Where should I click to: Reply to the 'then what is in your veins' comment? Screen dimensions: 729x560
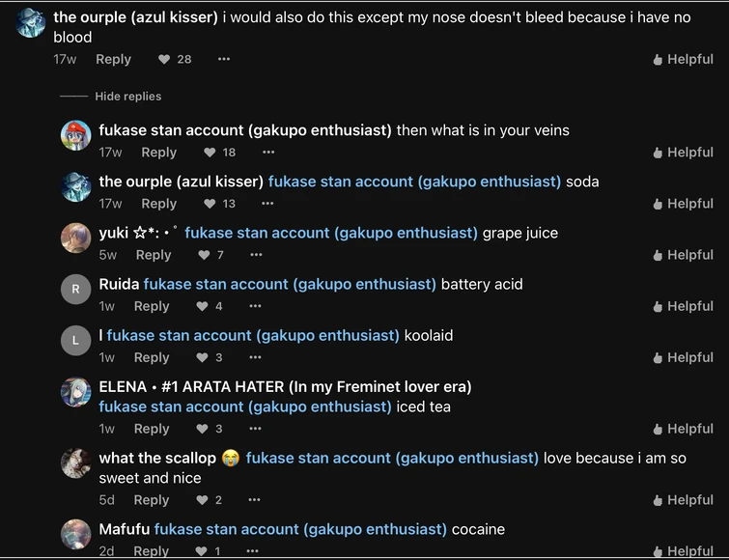(x=158, y=153)
